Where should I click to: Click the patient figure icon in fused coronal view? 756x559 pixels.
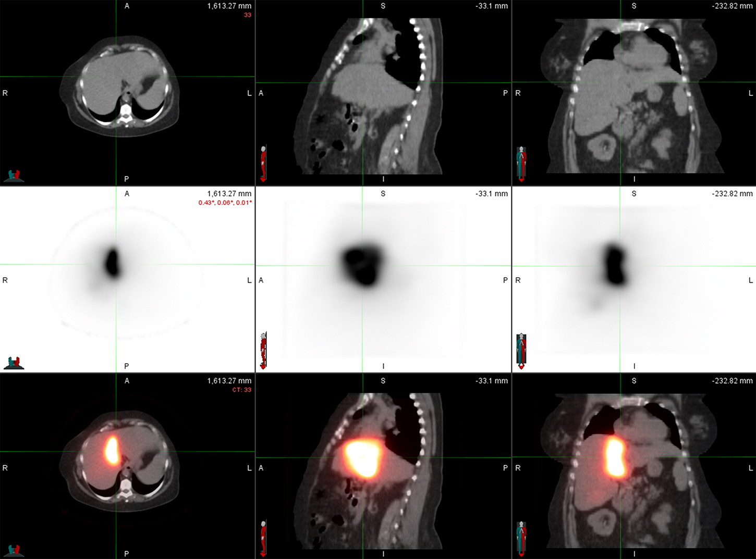coord(521,537)
